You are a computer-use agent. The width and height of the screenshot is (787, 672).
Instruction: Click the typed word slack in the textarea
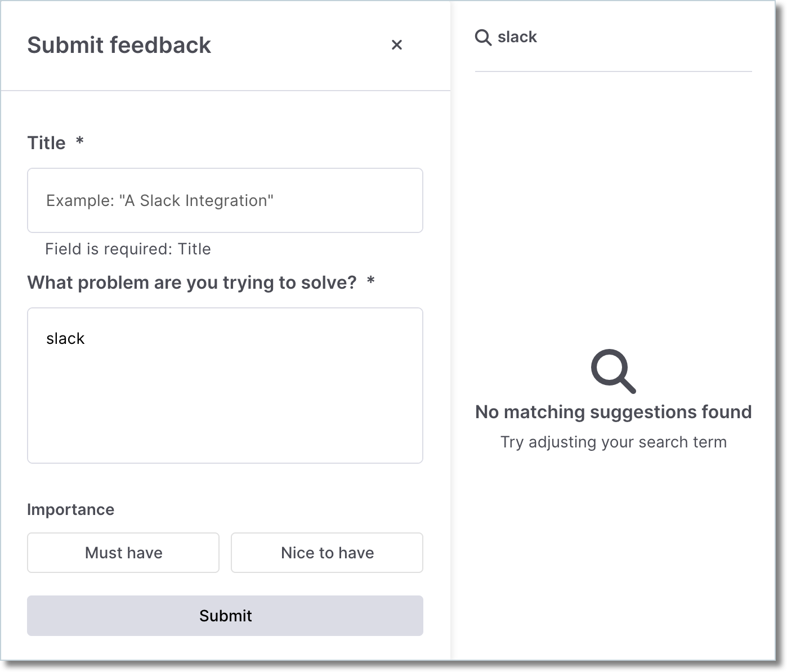click(x=65, y=338)
